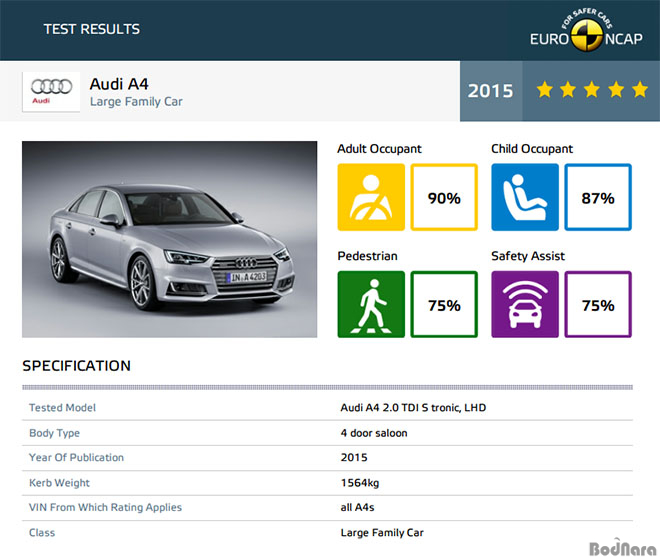This screenshot has height=559, width=660.
Task: Click the Large Family Car subtitle
Action: 136,101
